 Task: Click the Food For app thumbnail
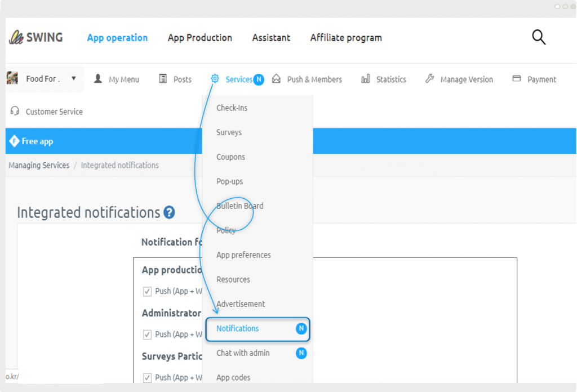[x=12, y=78]
